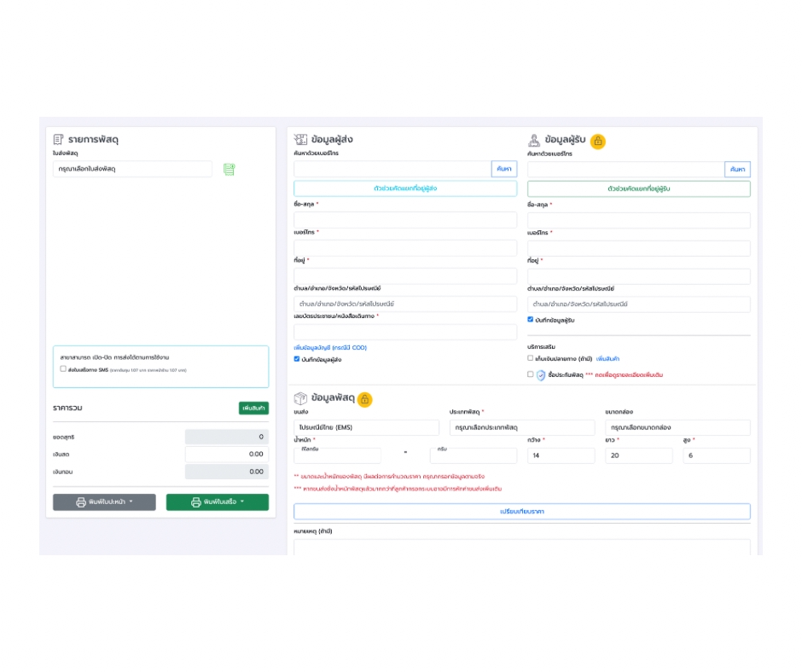Click the lock icon next to ข้อมูลผู้รับ
This screenshot has height=672, width=802.
pos(598,141)
